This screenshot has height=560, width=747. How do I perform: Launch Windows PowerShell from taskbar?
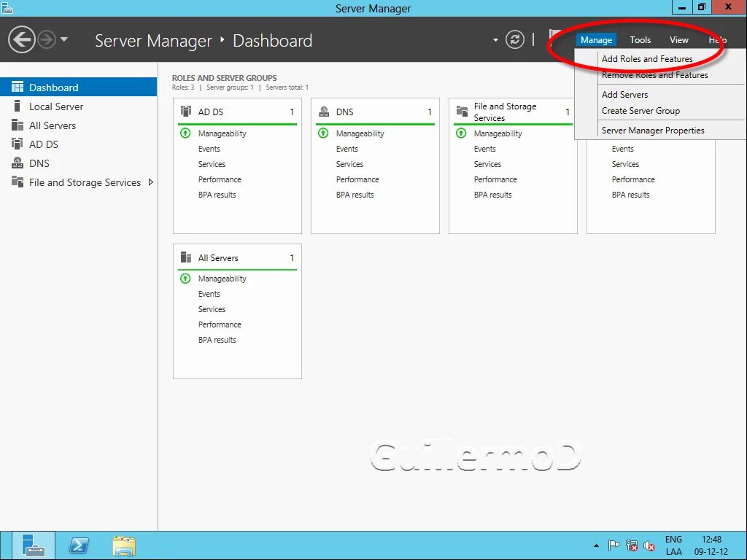(79, 545)
